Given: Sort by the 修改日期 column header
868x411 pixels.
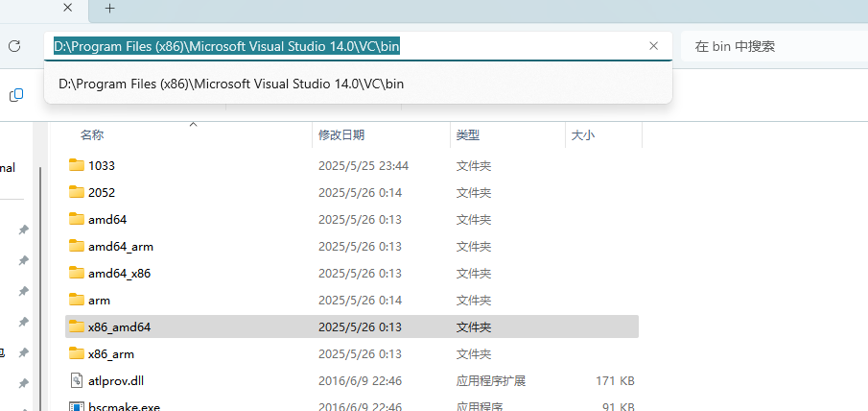Looking at the screenshot, I should [341, 134].
